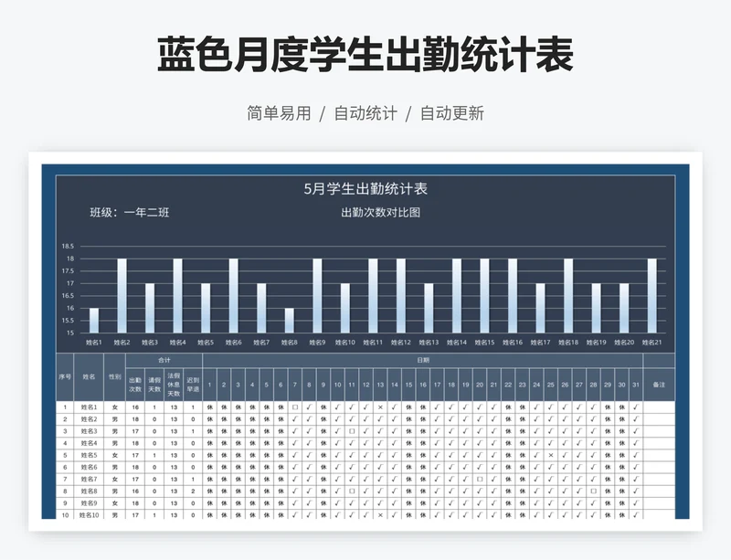Select the sheet heading 5月学生出勤统计表
Image resolution: width=731 pixels, height=560 pixels.
pos(365,189)
